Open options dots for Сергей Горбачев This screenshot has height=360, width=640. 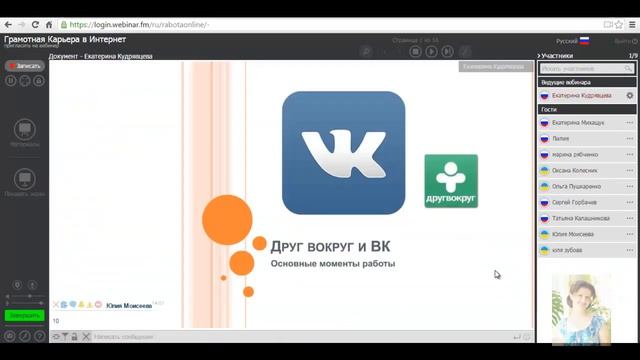pyautogui.click(x=630, y=202)
